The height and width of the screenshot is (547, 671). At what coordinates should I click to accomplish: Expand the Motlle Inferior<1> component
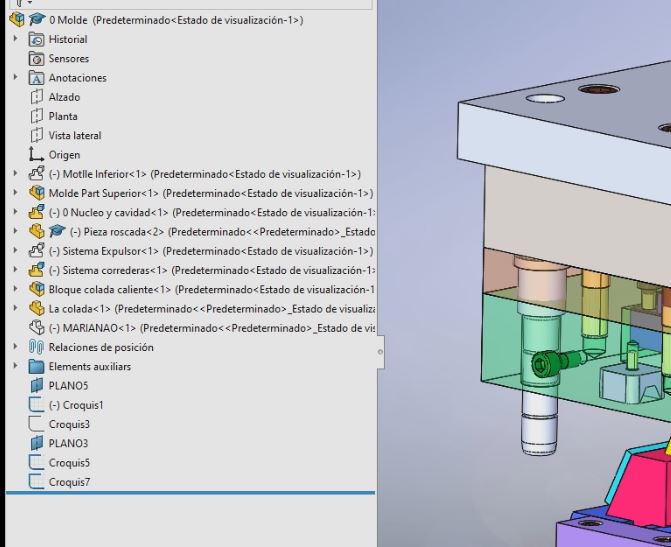point(15,174)
